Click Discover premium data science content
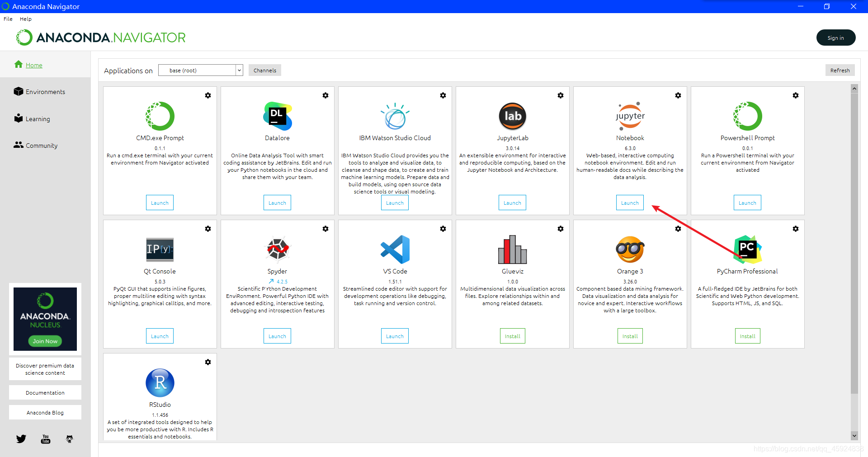Image resolution: width=868 pixels, height=457 pixels. 45,369
